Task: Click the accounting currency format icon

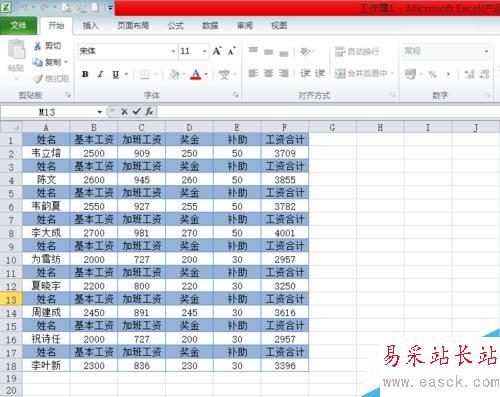Action: coord(410,74)
